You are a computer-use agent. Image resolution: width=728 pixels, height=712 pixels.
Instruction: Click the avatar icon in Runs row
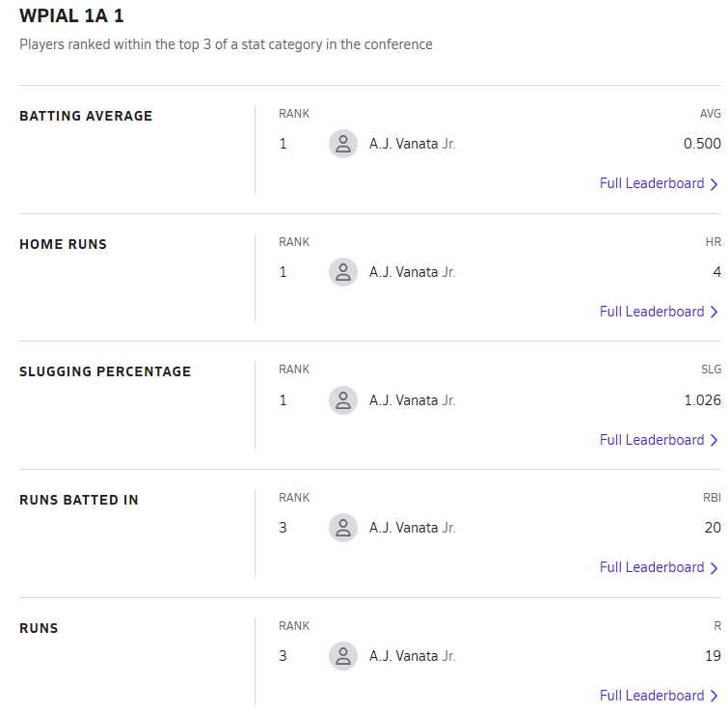(343, 656)
